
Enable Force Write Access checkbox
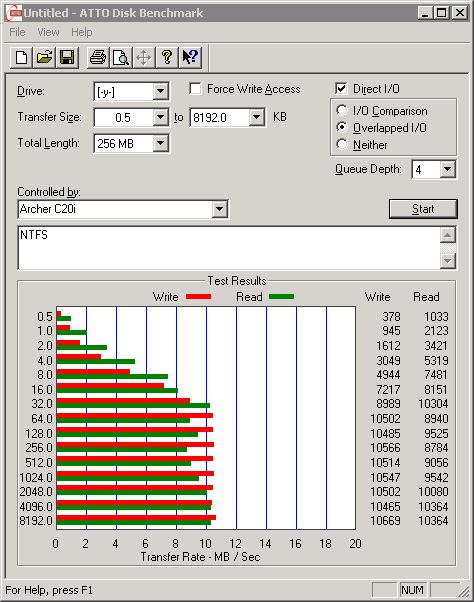pyautogui.click(x=195, y=89)
